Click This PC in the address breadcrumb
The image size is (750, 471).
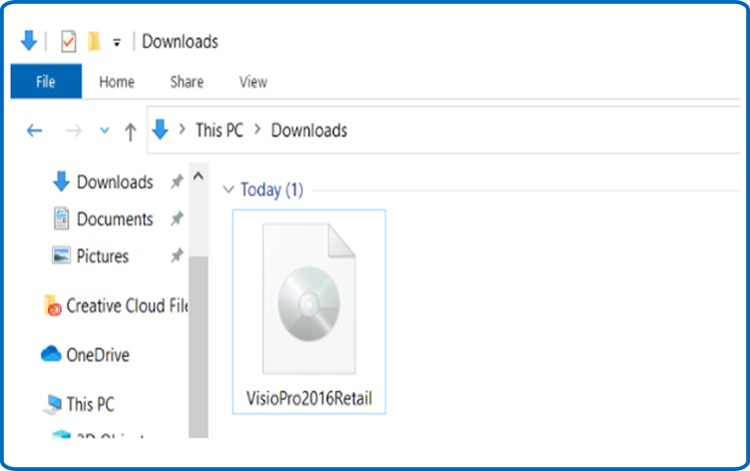pos(220,130)
